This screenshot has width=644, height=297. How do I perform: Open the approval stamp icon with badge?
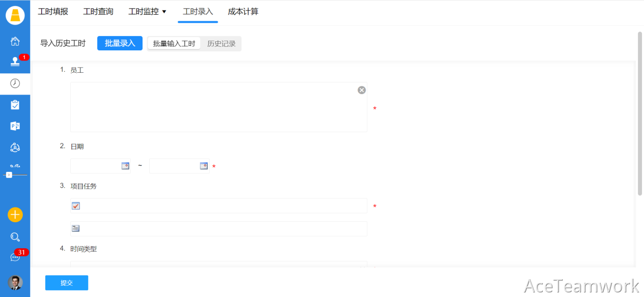point(15,62)
